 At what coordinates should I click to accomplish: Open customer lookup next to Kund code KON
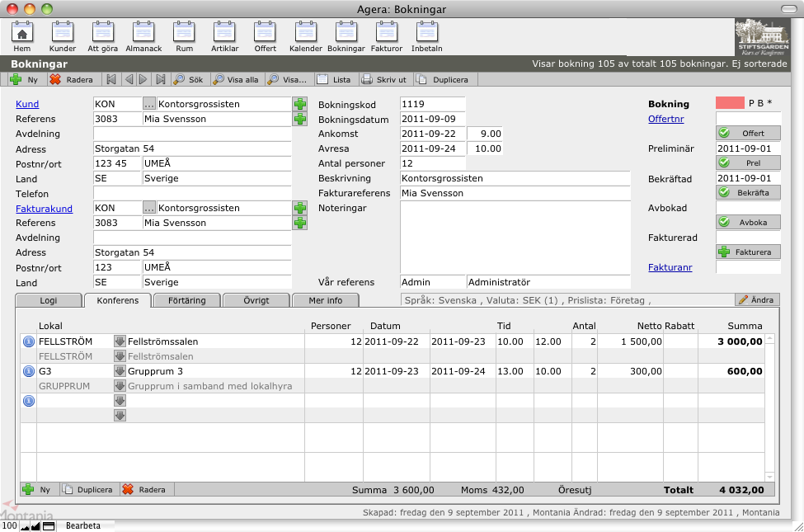click(148, 104)
